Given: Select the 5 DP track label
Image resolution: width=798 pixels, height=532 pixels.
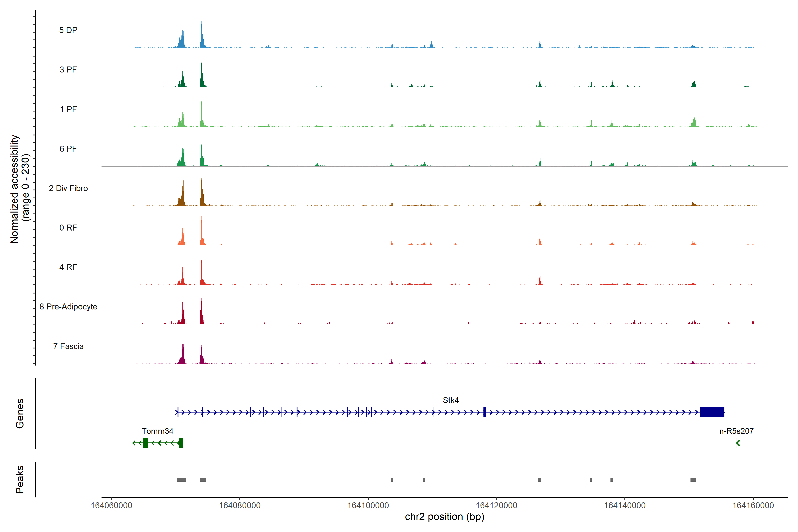Looking at the screenshot, I should [x=68, y=30].
